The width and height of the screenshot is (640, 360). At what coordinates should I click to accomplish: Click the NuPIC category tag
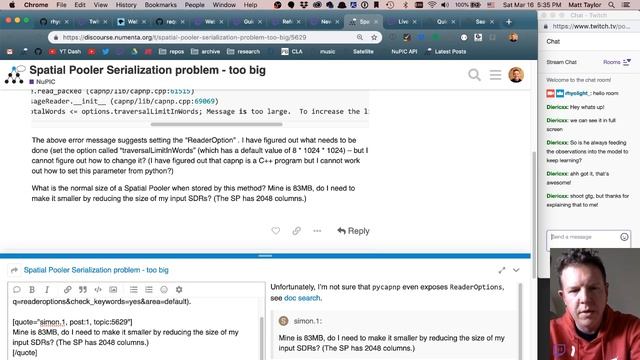click(x=42, y=82)
